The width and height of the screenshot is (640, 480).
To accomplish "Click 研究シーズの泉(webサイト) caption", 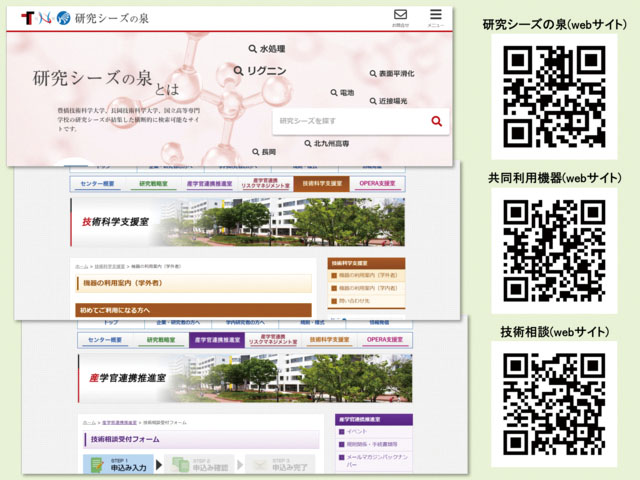I will pyautogui.click(x=555, y=24).
